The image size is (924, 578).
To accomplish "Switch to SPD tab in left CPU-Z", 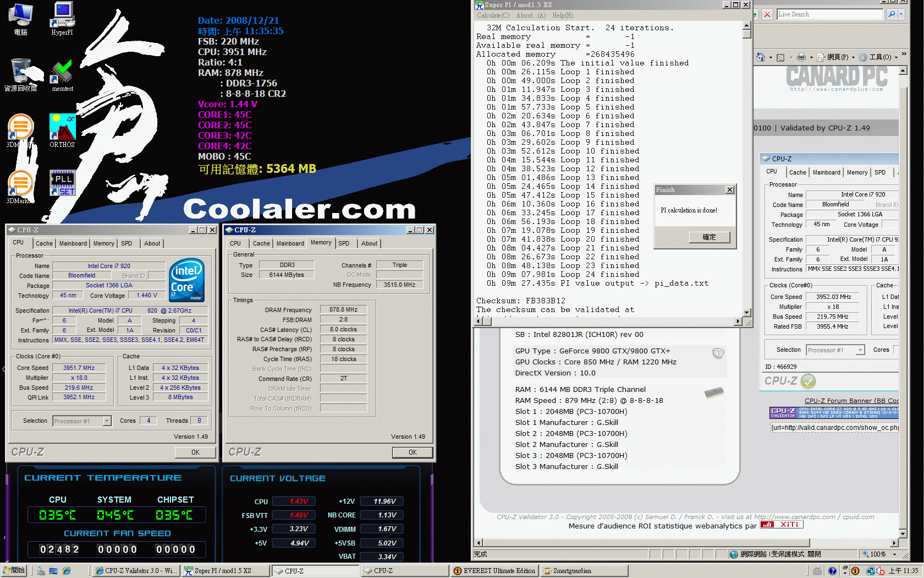I will [127, 243].
